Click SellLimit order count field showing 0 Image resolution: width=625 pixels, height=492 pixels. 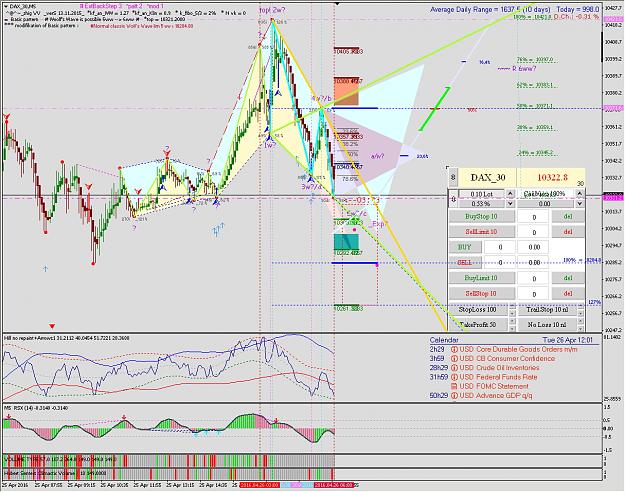coord(534,232)
